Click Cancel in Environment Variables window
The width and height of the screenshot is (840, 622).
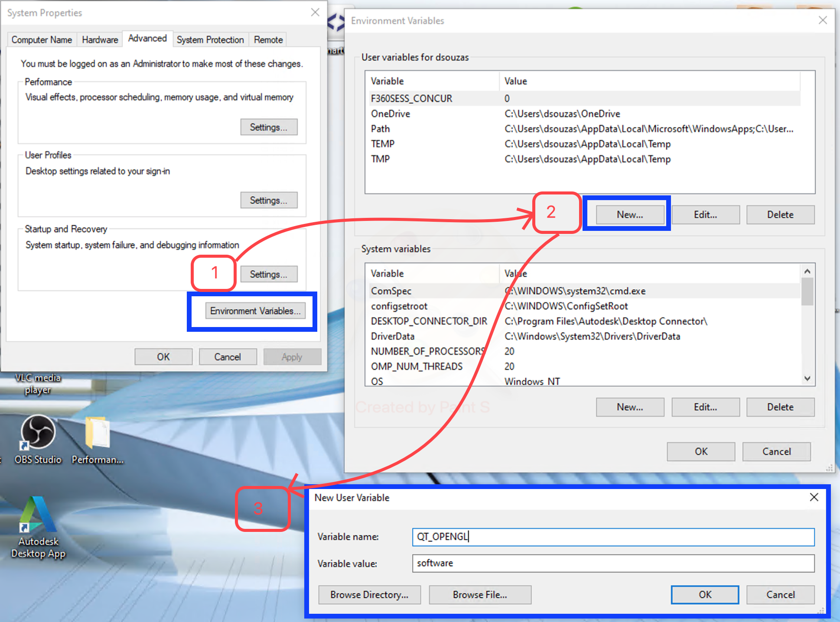pos(776,451)
